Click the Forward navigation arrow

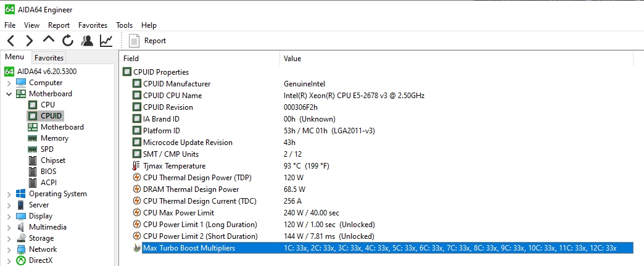click(29, 41)
